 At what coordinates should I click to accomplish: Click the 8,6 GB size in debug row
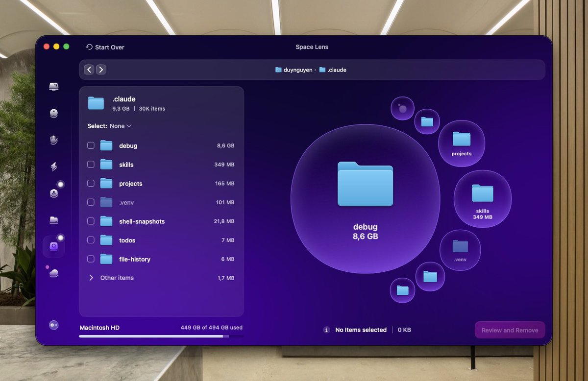226,146
